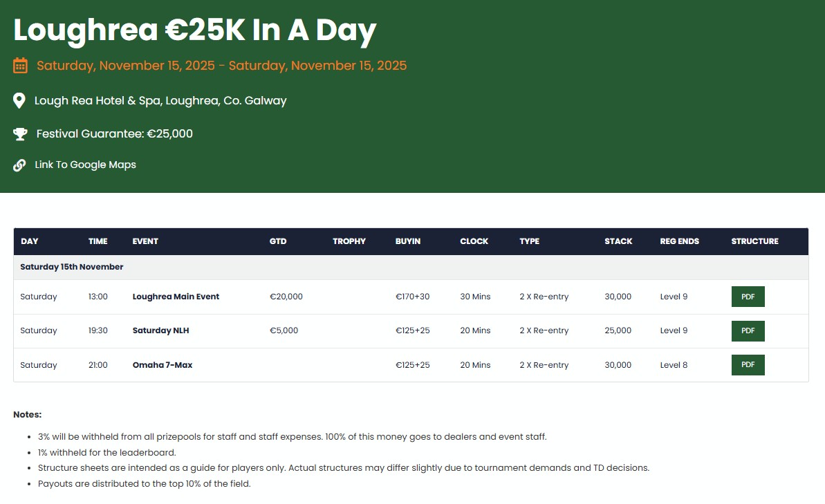The height and width of the screenshot is (504, 825).
Task: Click the GTD column header
Action: click(x=277, y=241)
